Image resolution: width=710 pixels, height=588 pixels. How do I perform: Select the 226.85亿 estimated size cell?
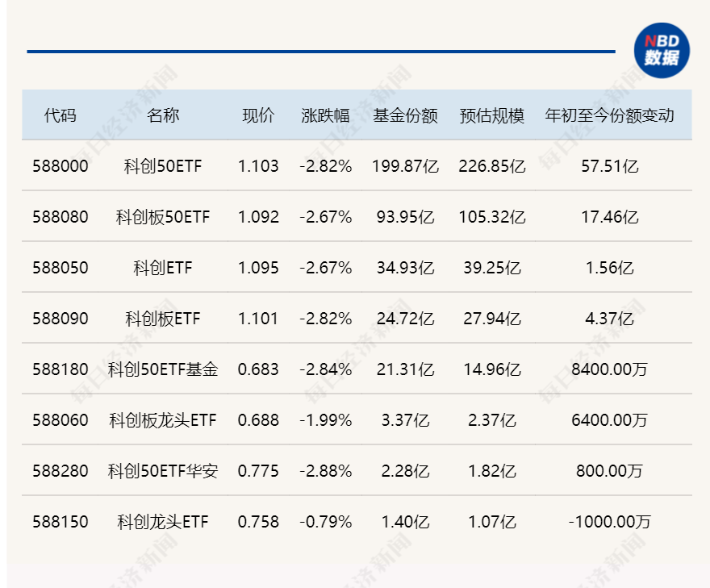pos(491,166)
